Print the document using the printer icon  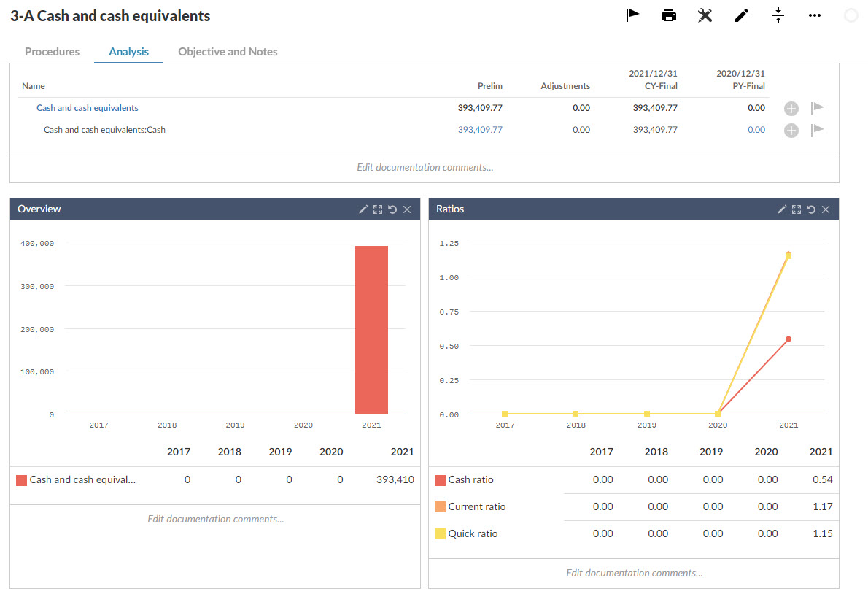click(x=668, y=15)
